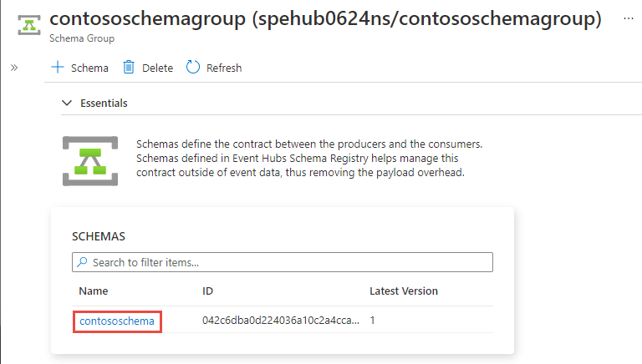Screen dimensions: 642x364
Task: Click the Delete toolbar label
Action: (x=158, y=68)
